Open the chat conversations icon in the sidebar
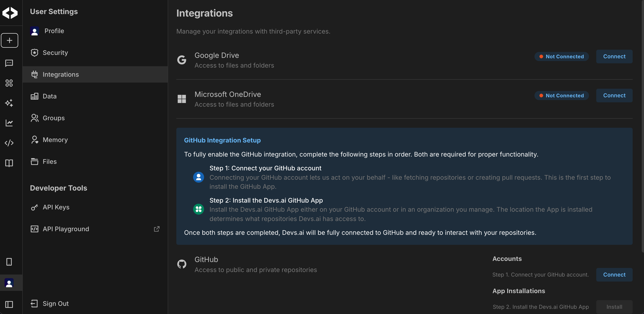 [9, 63]
